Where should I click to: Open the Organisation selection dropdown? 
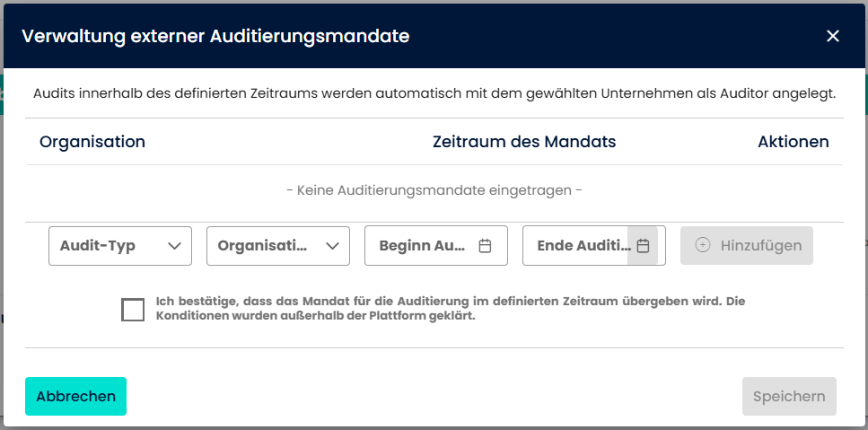coord(265,246)
